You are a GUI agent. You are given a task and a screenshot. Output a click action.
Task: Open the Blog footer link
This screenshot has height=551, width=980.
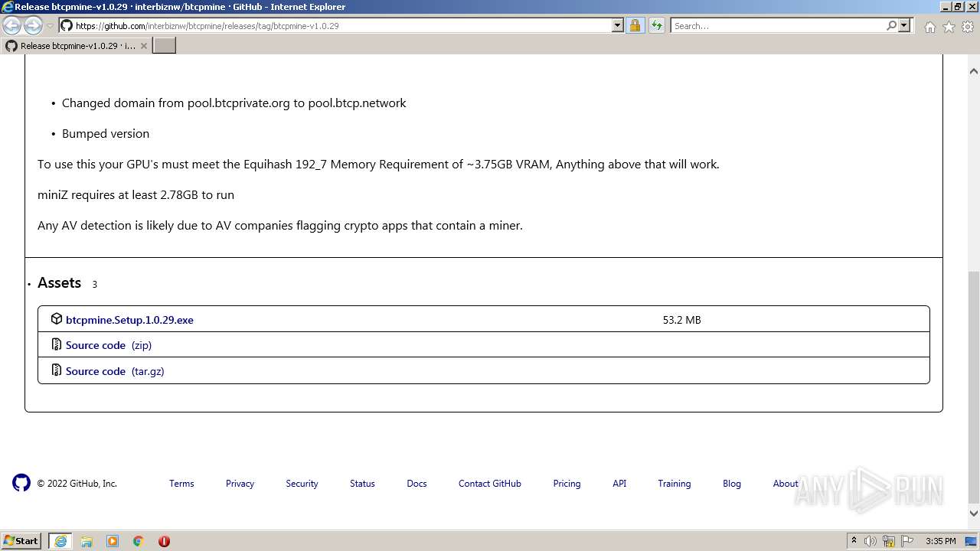click(x=732, y=484)
